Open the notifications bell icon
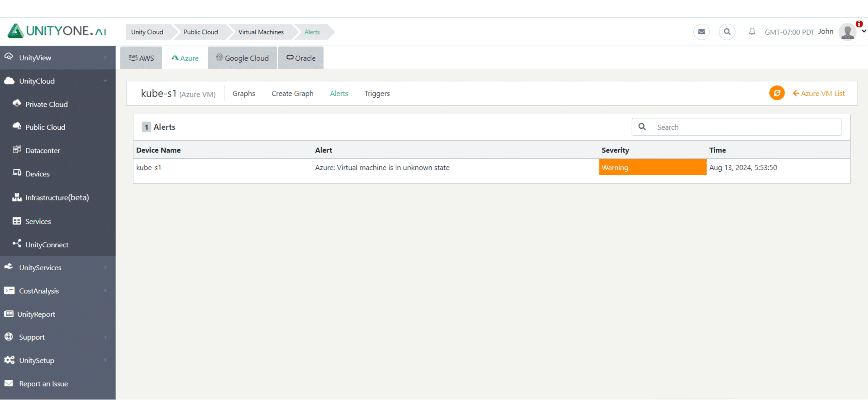 pos(752,32)
